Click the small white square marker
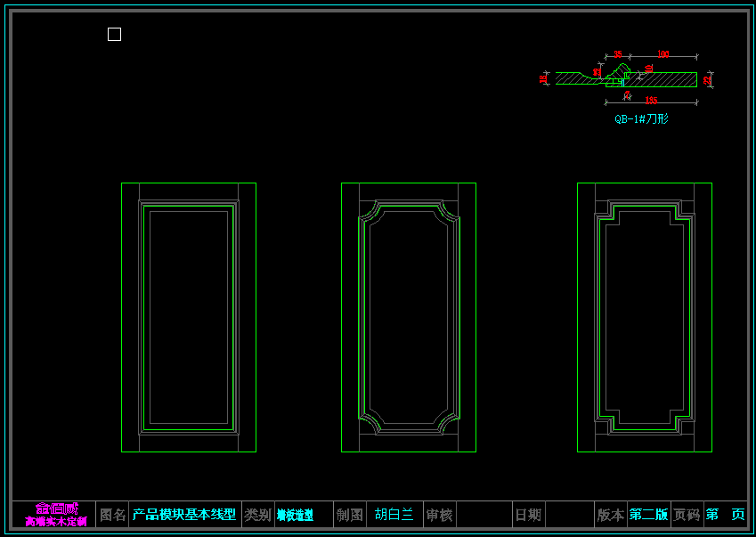Viewport: 756px width, 537px height. point(114,35)
